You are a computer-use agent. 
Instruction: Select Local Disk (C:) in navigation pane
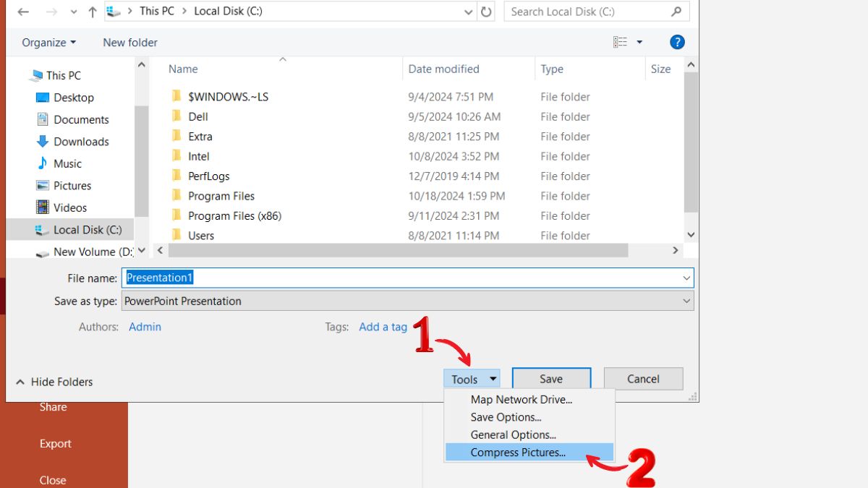point(70,230)
